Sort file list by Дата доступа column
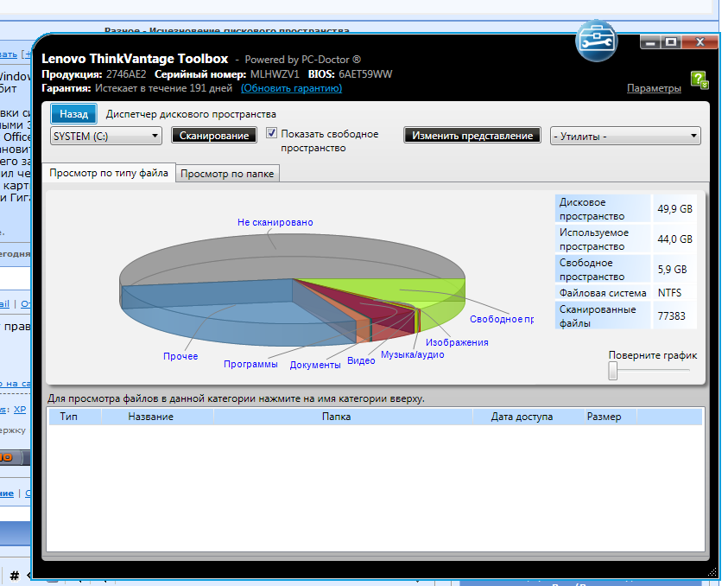 click(522, 417)
